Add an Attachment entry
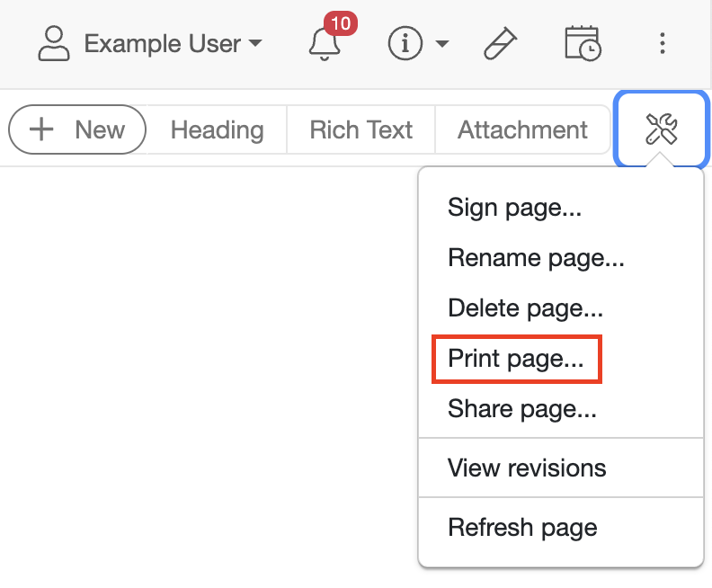712x588 pixels. click(522, 129)
